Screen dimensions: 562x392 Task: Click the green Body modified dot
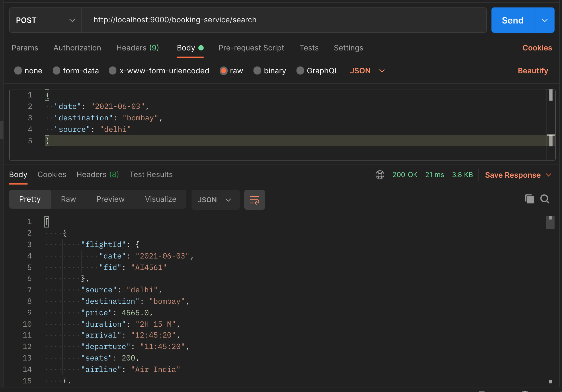pyautogui.click(x=201, y=48)
